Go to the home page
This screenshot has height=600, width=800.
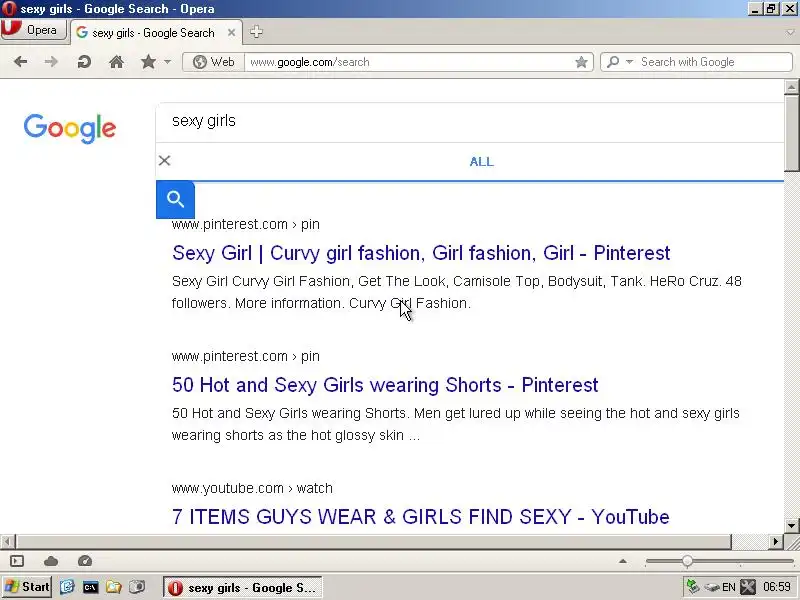tap(116, 62)
